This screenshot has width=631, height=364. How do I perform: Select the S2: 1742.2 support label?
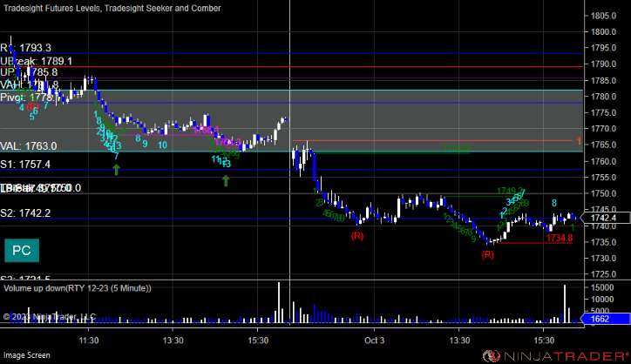[x=25, y=213]
